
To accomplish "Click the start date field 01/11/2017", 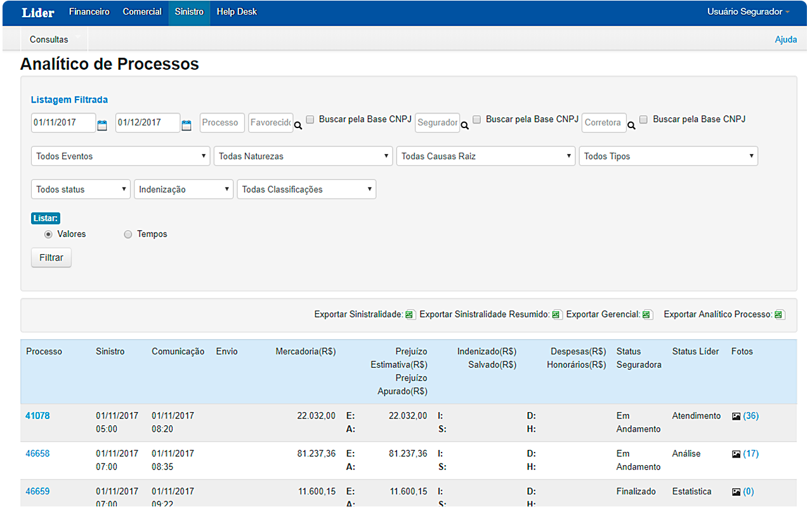I will (x=63, y=122).
